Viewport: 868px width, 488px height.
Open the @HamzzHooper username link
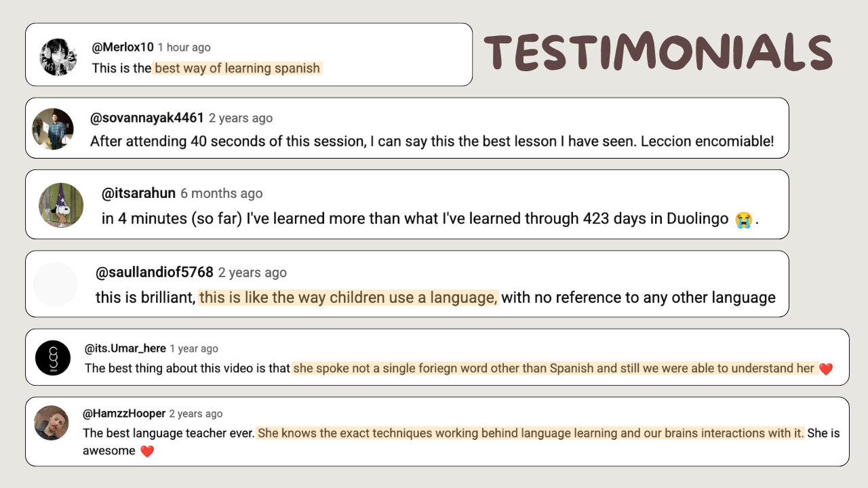pyautogui.click(x=124, y=413)
